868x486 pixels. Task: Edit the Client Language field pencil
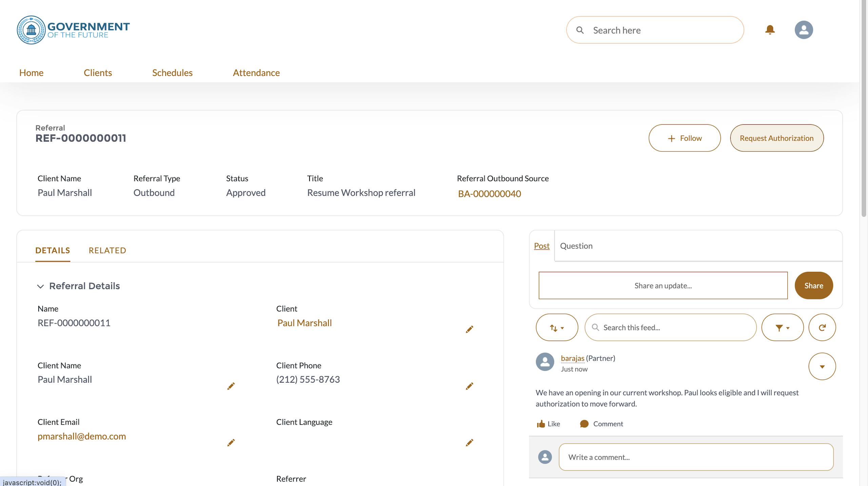(x=469, y=443)
